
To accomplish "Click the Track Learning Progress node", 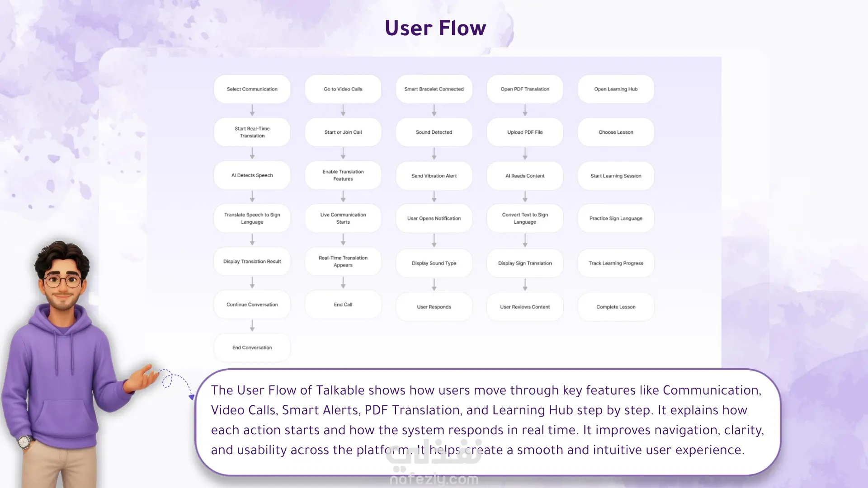I will pos(616,263).
